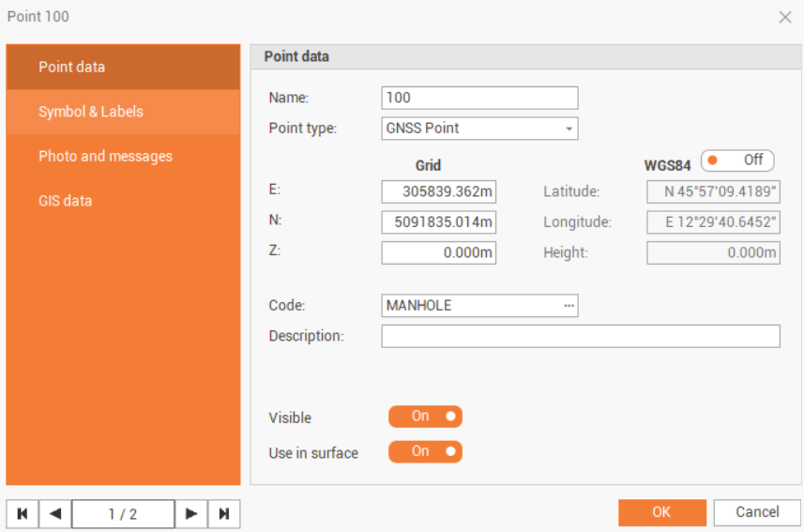Image resolution: width=804 pixels, height=532 pixels.
Task: Expand the Point type dropdown
Action: point(569,129)
